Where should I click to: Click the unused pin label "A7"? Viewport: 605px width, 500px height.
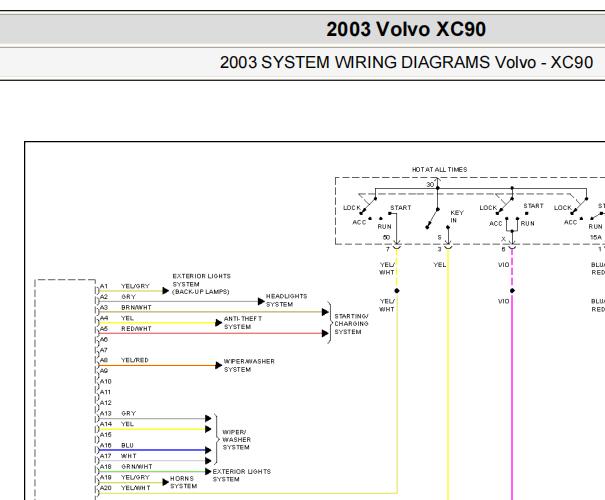(x=104, y=350)
